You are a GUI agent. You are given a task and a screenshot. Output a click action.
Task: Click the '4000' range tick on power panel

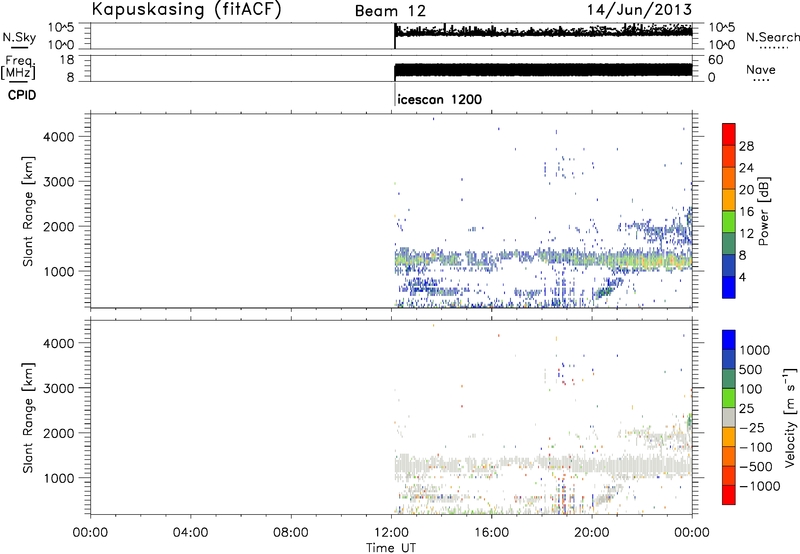click(59, 137)
